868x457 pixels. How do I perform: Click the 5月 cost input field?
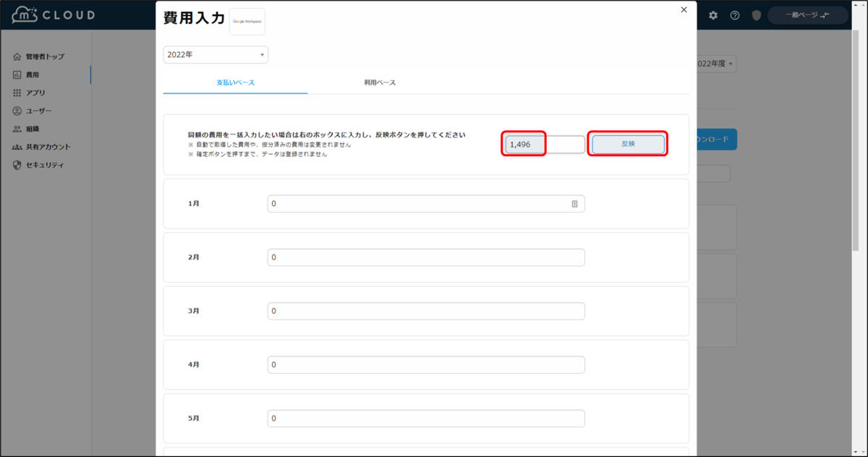pos(426,418)
